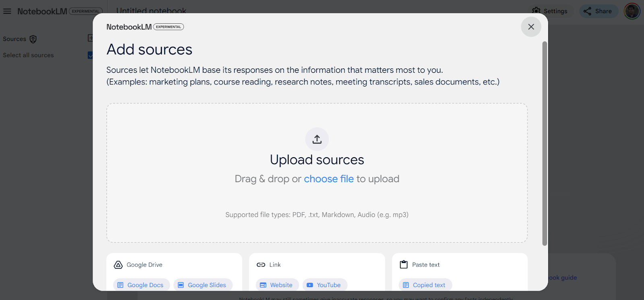Add a Google Docs source
Viewport: 644px width, 300px height.
click(x=141, y=285)
